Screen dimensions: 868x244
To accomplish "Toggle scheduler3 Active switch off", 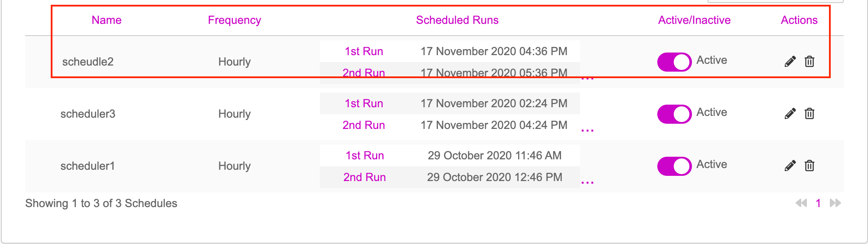I will [x=674, y=114].
